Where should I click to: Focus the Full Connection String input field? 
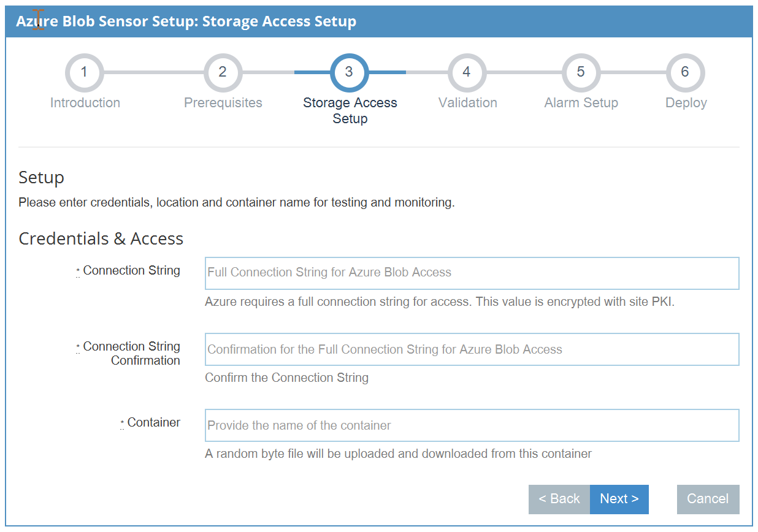point(472,273)
